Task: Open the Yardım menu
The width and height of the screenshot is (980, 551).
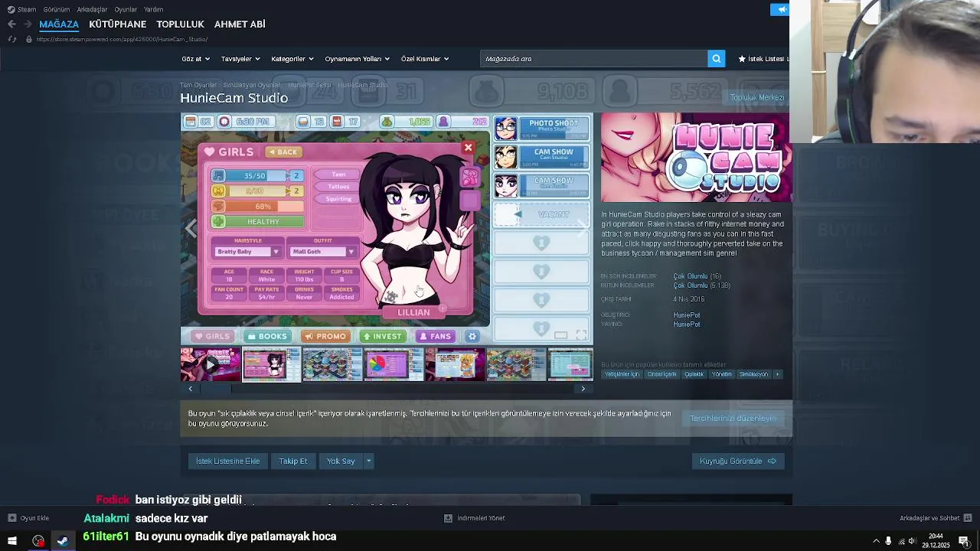Action: click(154, 9)
